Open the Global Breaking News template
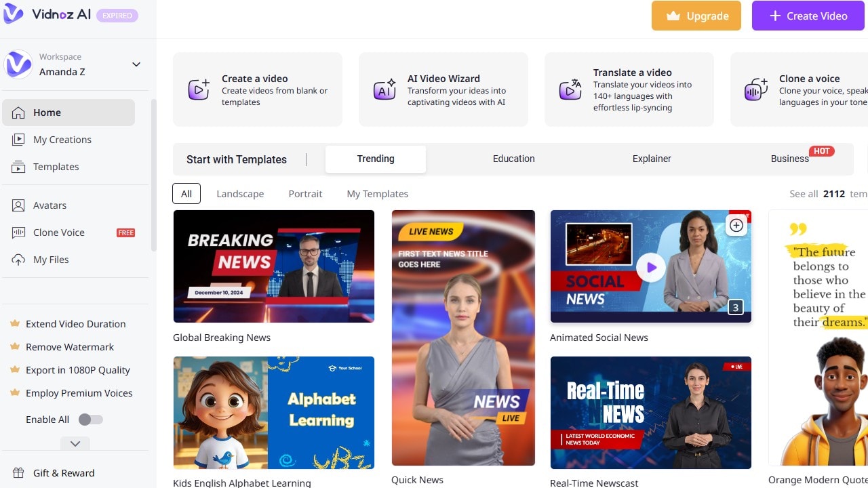This screenshot has height=488, width=868. point(273,266)
